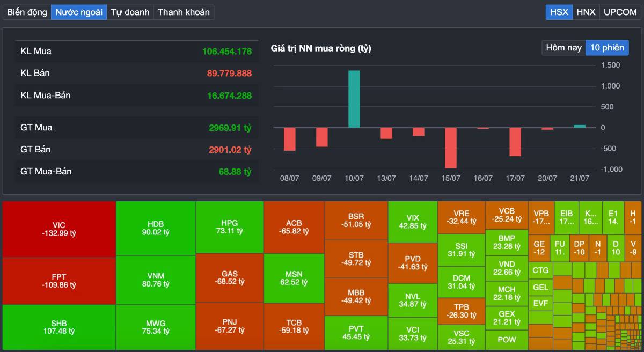Open the PVT 45.45 tỷ tile

(356, 333)
